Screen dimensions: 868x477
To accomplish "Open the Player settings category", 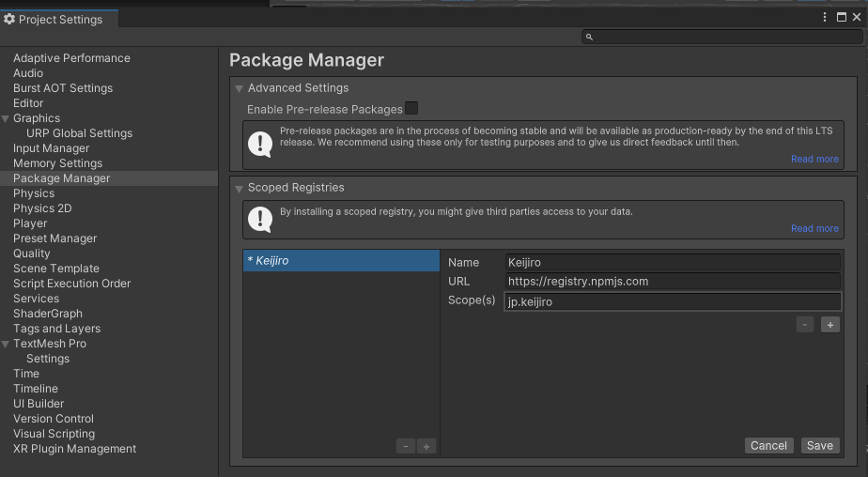I will [30, 223].
